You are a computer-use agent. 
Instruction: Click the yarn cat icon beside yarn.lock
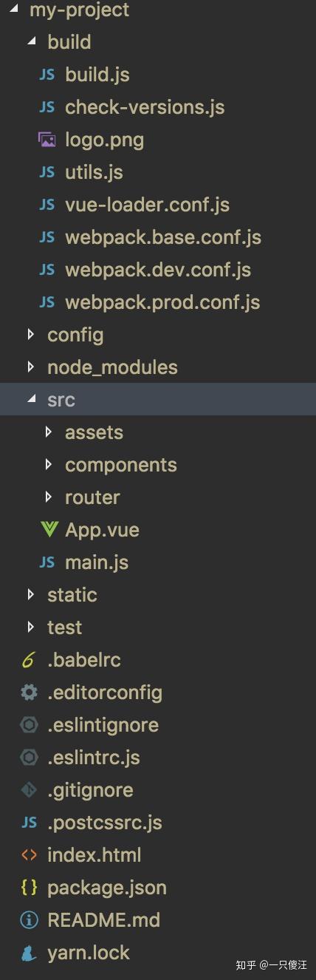(x=29, y=952)
